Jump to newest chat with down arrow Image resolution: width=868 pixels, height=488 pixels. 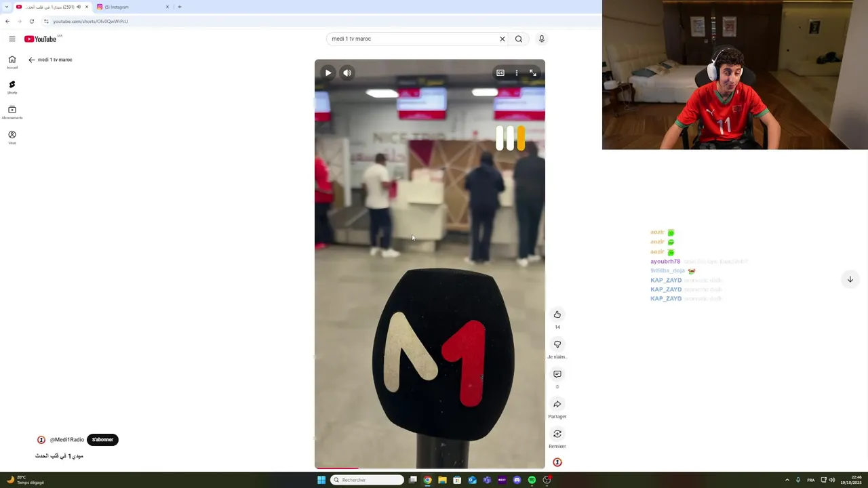(850, 279)
